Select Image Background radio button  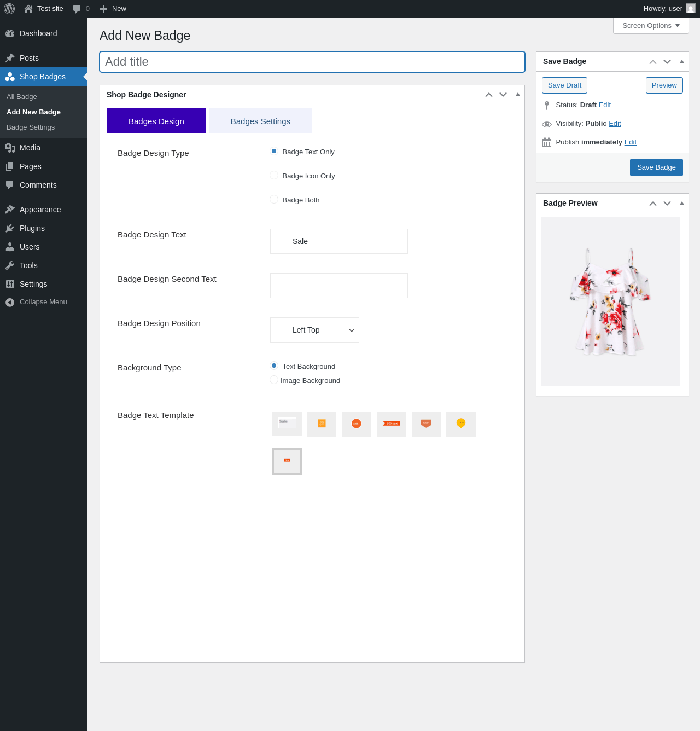click(274, 380)
